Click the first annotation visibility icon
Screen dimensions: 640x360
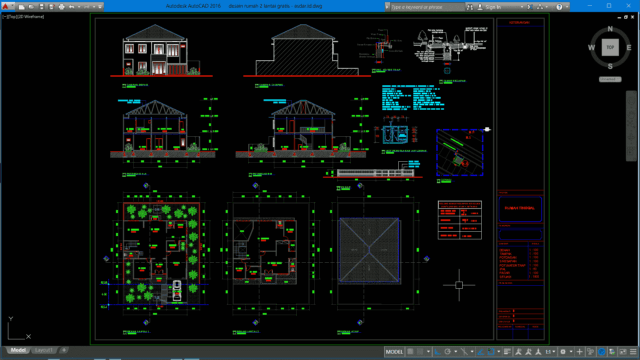[x=518, y=352]
